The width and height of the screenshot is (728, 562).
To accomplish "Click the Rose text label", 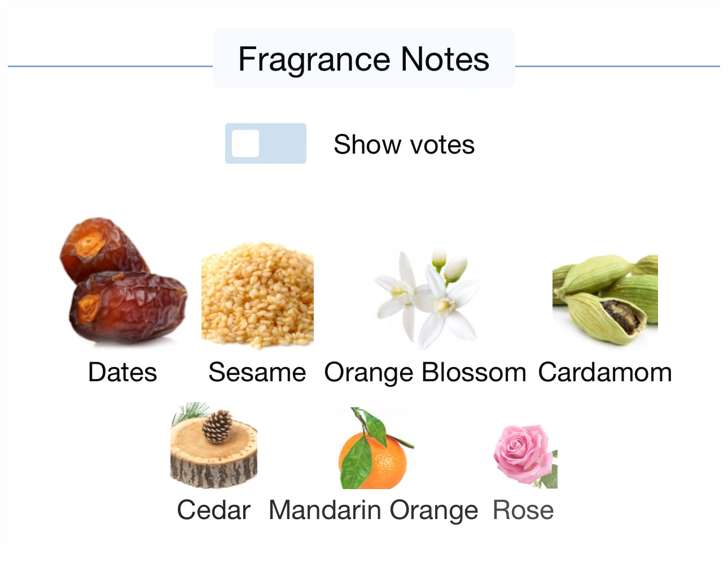I will (x=523, y=510).
